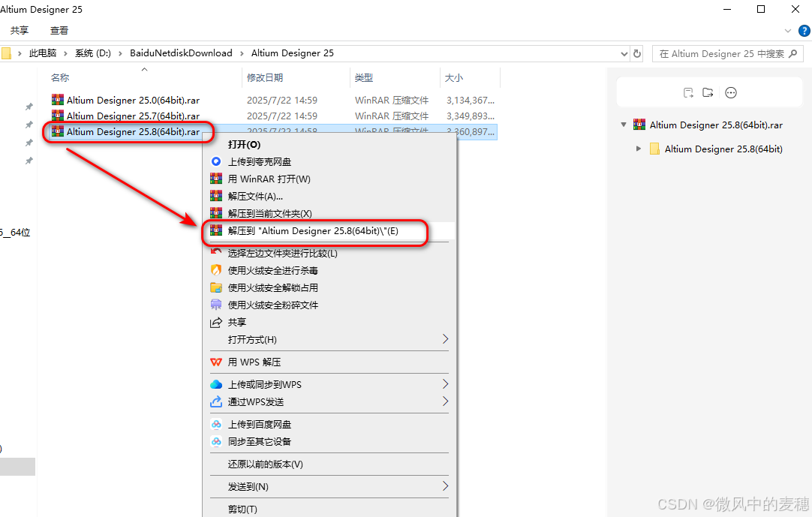
Task: Click the WPS cloud upload icon
Action: click(x=216, y=384)
